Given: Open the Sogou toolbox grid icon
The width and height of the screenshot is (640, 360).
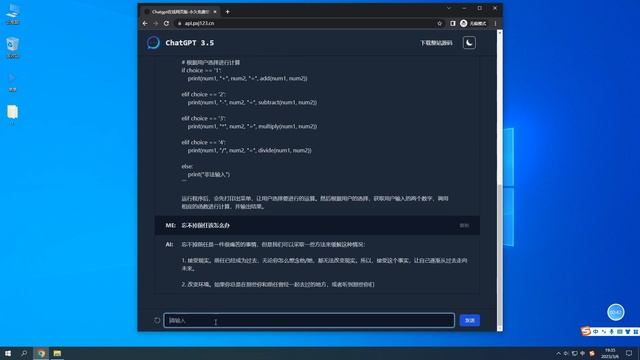Looking at the screenshot, I should (x=636, y=332).
